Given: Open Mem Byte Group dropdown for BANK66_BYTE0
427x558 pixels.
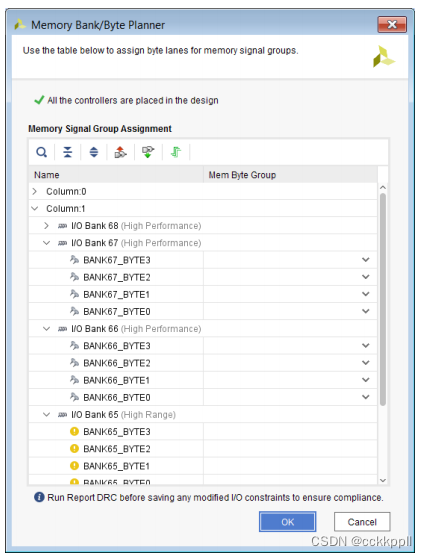Looking at the screenshot, I should [365, 397].
